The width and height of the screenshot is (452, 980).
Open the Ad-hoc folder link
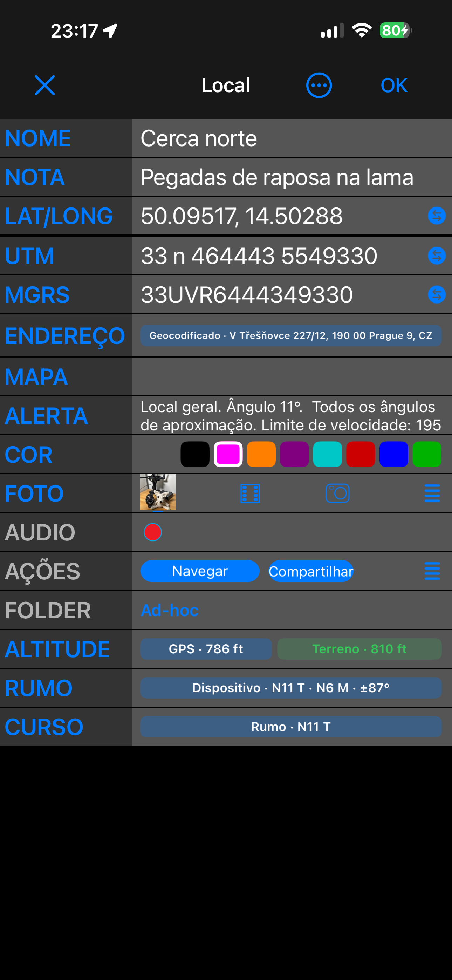coord(169,610)
